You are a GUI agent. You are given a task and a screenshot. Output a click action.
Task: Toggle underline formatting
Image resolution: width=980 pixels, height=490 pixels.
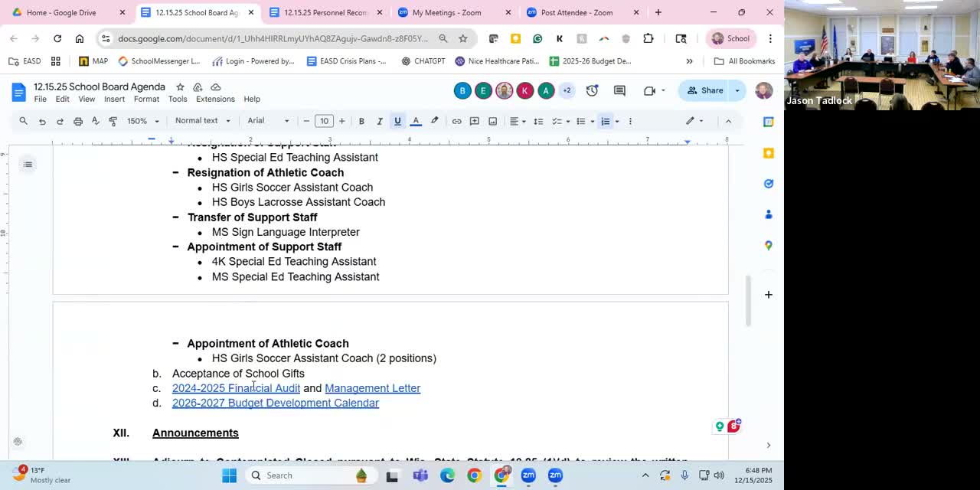pos(397,121)
